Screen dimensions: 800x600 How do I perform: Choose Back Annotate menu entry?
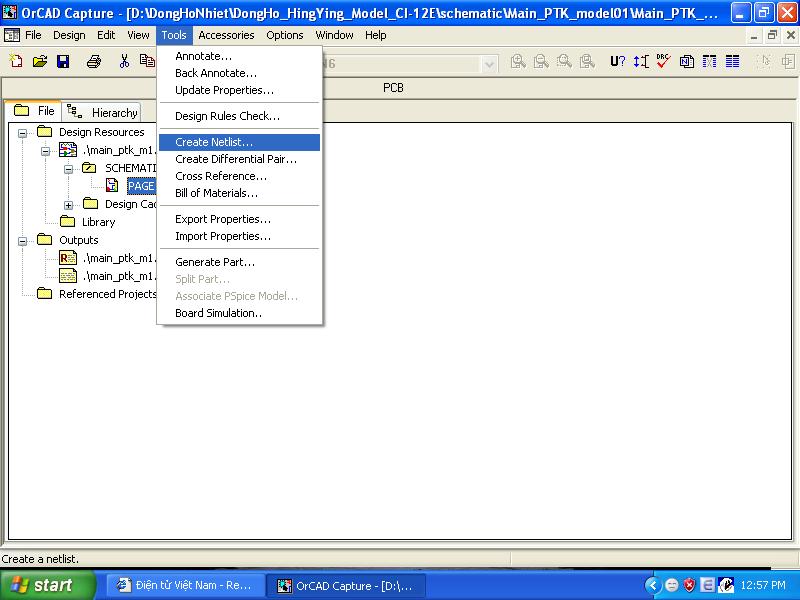pos(239,73)
